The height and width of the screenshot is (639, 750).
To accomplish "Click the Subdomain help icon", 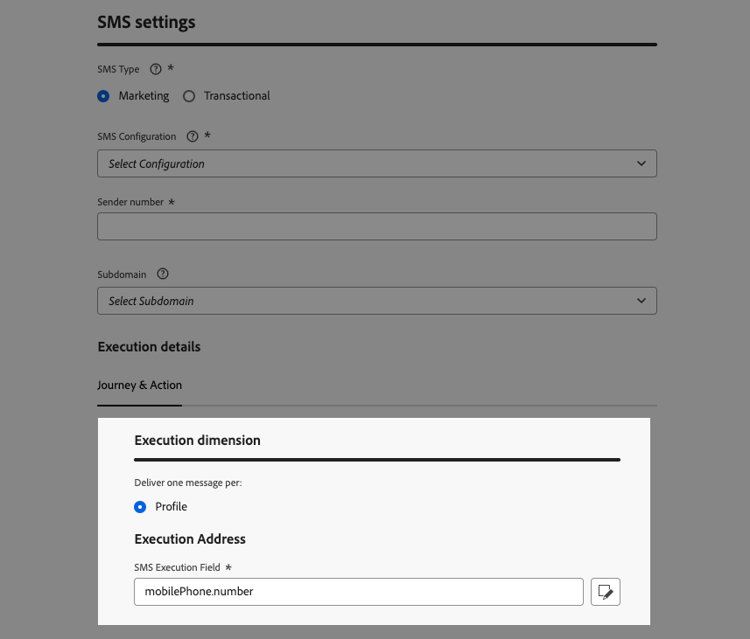I will [x=163, y=274].
